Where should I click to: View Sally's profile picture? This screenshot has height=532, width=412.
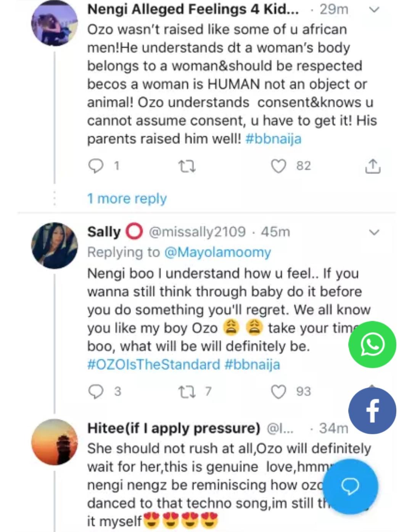(x=54, y=245)
